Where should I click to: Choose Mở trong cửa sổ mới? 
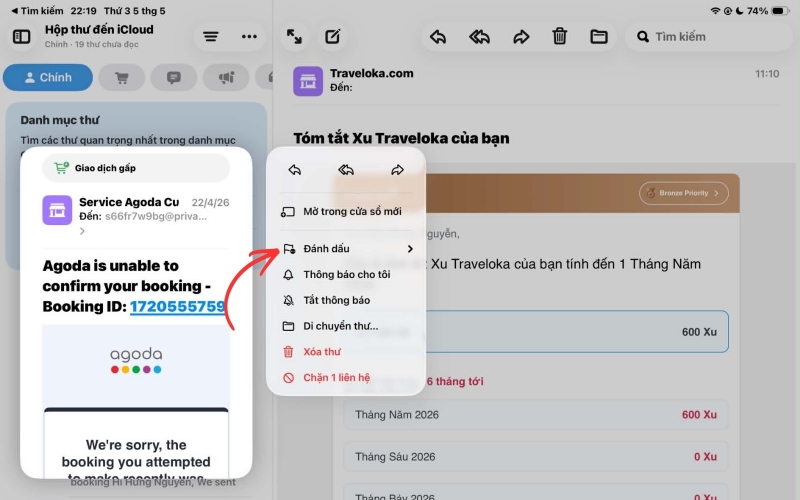click(x=346, y=211)
